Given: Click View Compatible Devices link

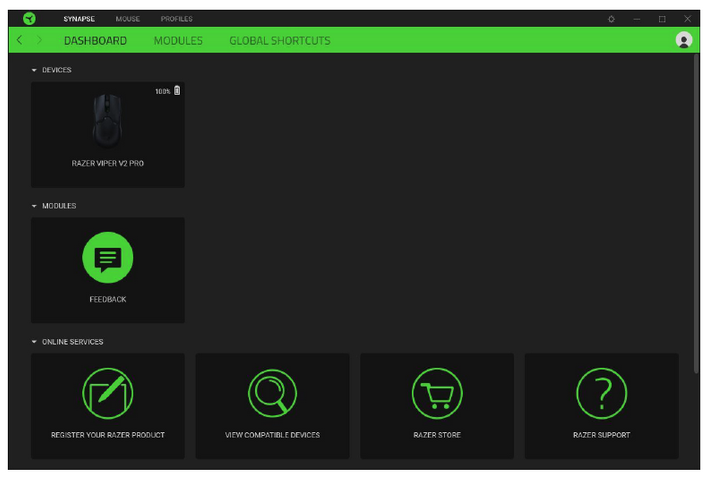Looking at the screenshot, I should coord(272,435).
